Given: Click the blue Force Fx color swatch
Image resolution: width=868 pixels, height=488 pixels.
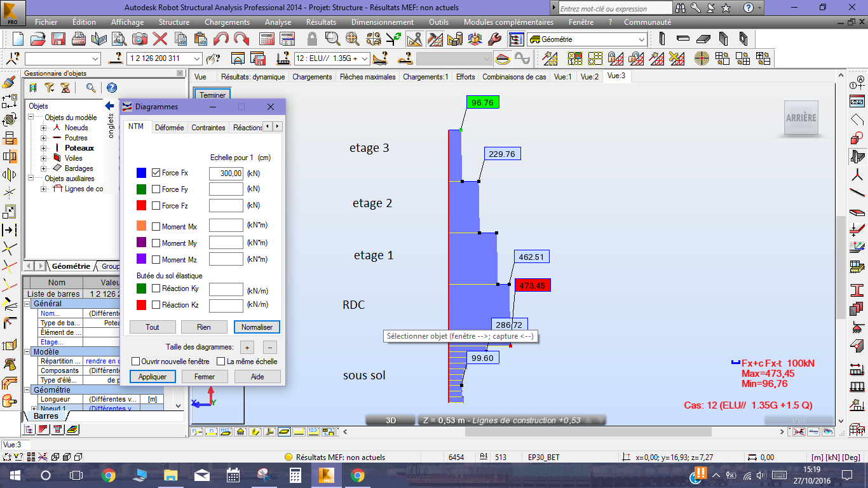Looking at the screenshot, I should 141,173.
